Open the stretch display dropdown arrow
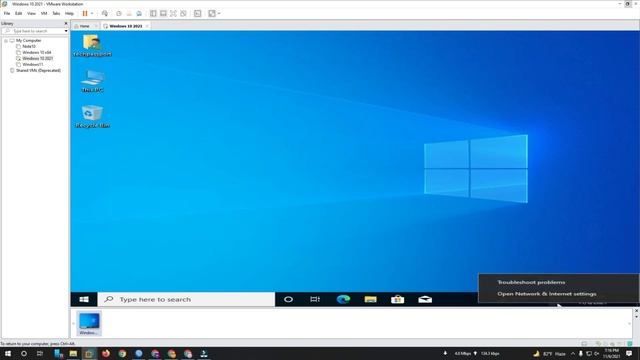Viewport: 640px width, 360px height. pos(219,13)
